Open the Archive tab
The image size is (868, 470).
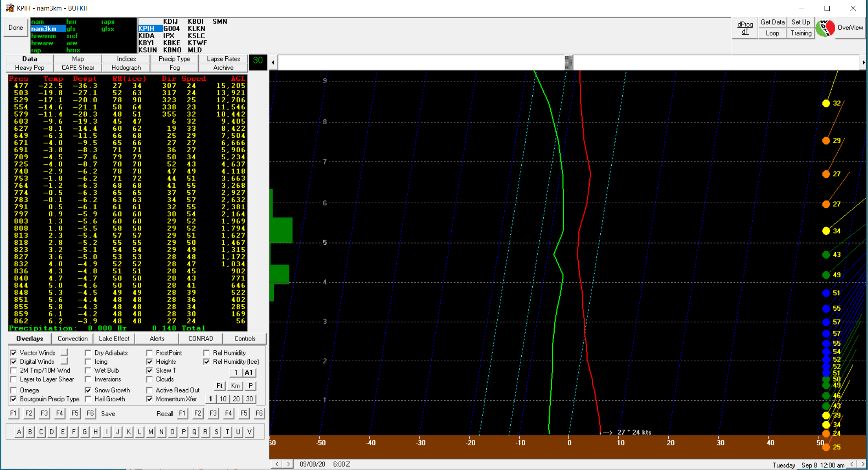223,68
